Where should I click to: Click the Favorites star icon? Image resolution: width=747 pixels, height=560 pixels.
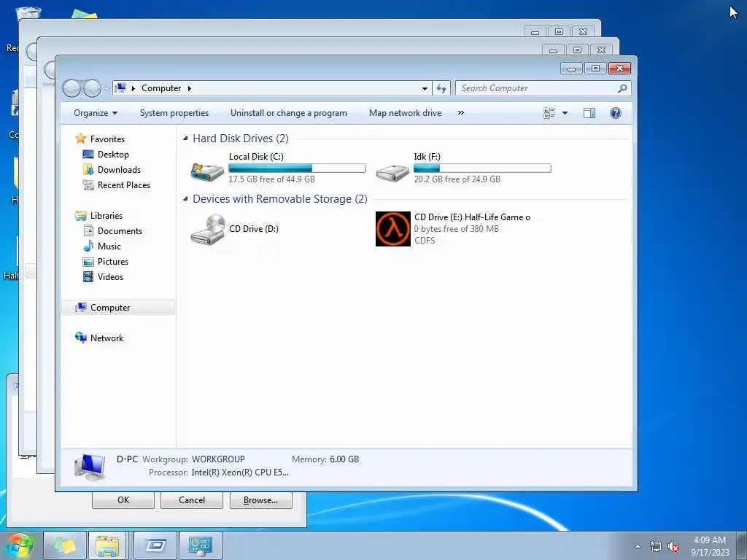(x=80, y=139)
